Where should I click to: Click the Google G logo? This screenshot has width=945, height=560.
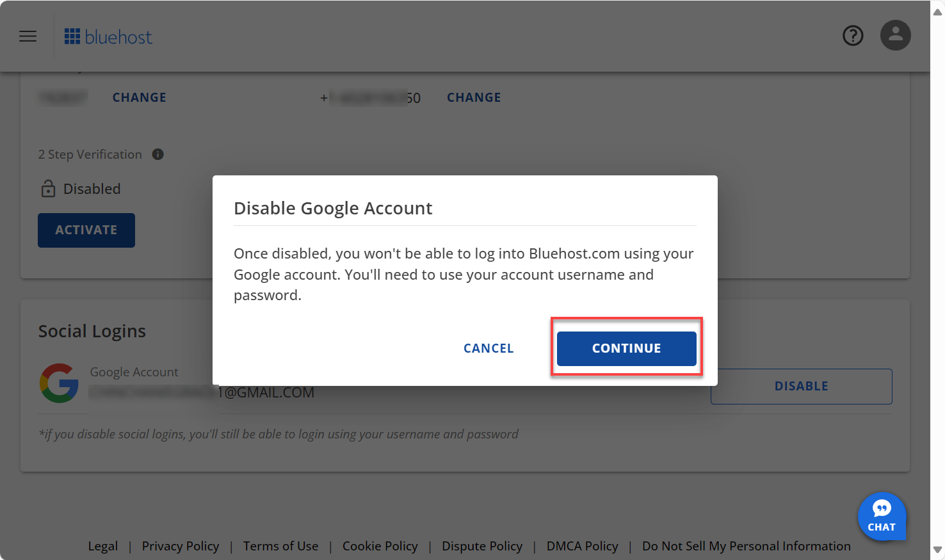pos(59,383)
